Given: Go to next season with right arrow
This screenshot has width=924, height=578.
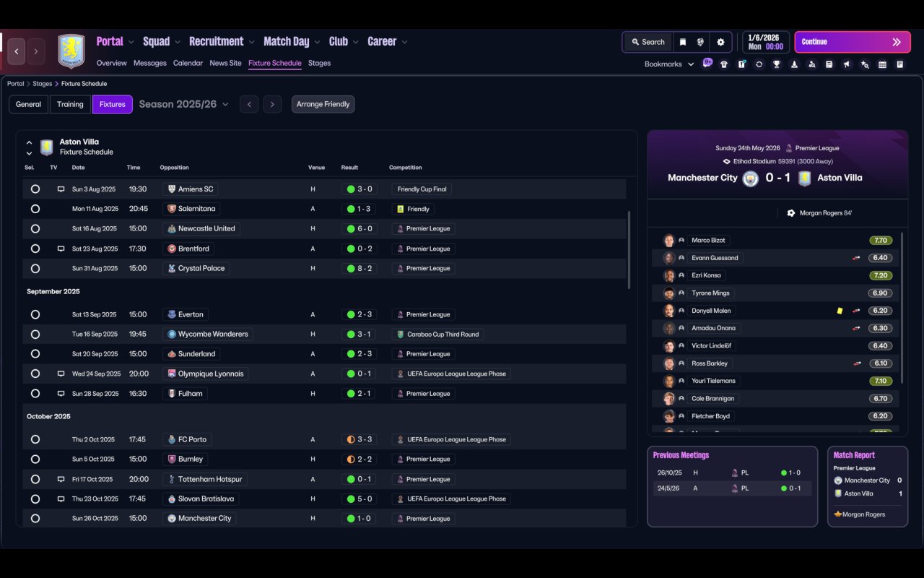Looking at the screenshot, I should [272, 104].
